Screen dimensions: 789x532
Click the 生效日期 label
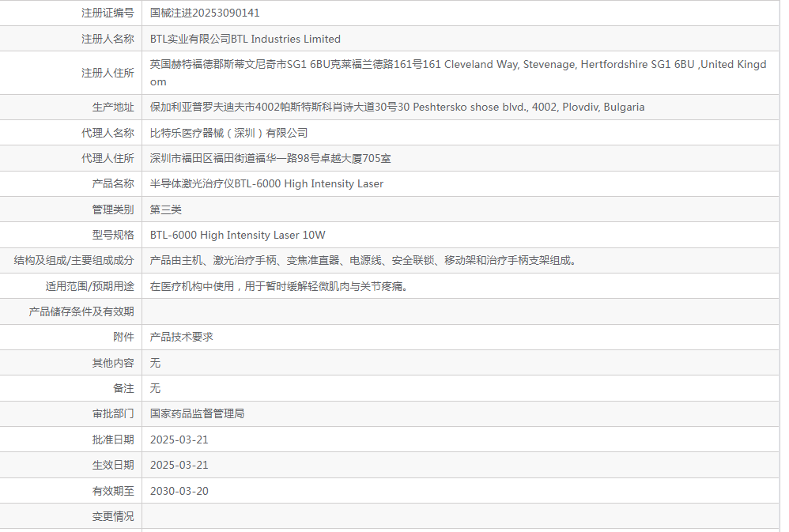(113, 465)
